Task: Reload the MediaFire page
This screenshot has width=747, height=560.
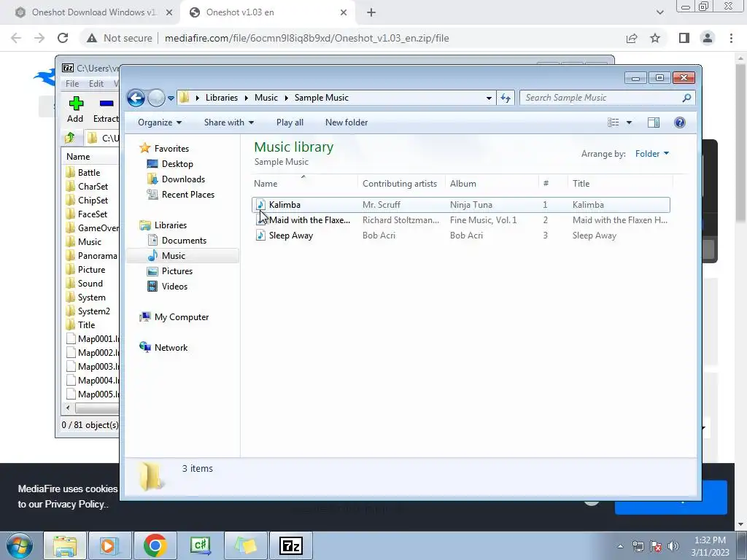Action: 63,38
